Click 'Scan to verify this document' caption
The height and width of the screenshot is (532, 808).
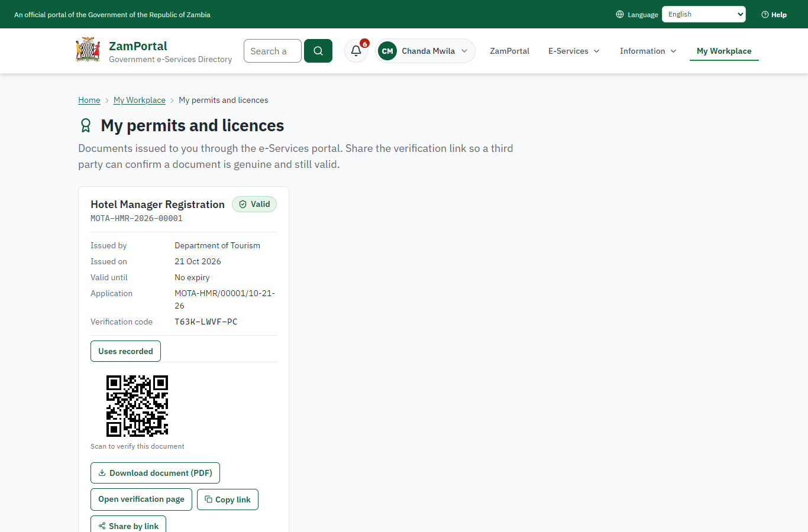(137, 446)
